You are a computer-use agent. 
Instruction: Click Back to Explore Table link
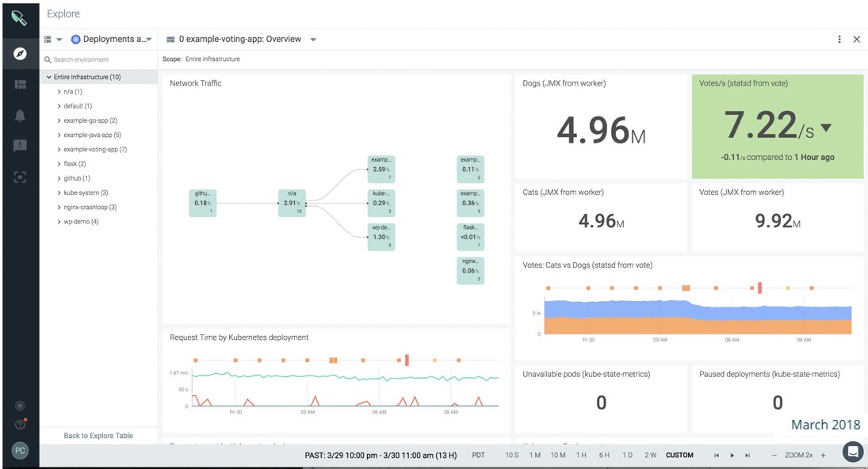[x=98, y=435]
